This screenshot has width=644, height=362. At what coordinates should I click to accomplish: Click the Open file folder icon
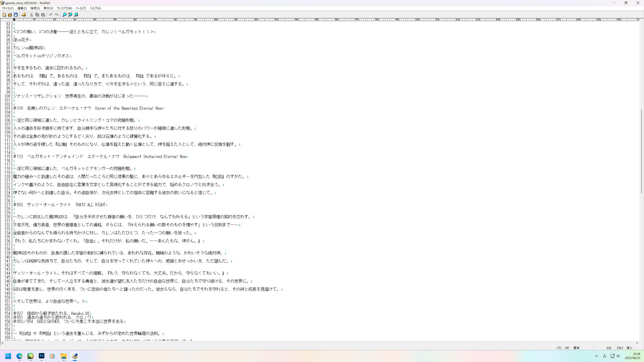tap(10, 14)
